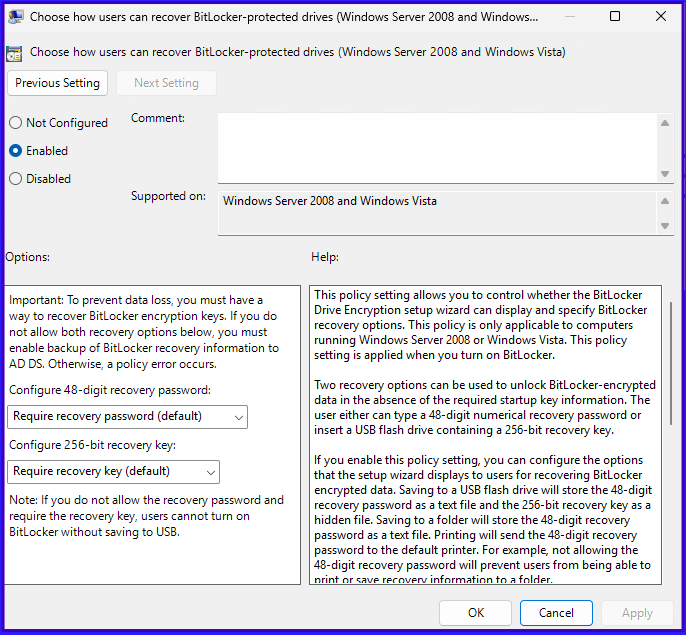Viewport: 686px width, 635px height.
Task: Click the Comment box scroll-down arrow
Action: pos(665,174)
